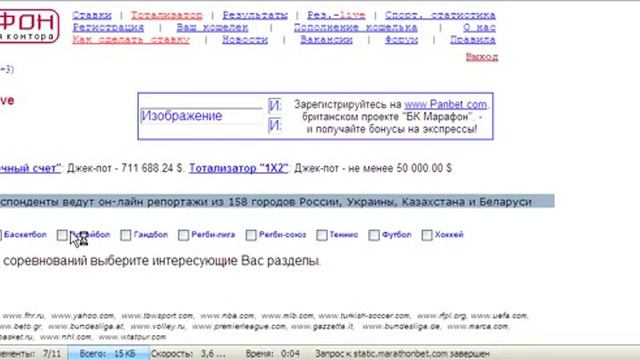Image resolution: width=640 pixels, height=360 pixels.
Task: Click the Теннис sport label
Action: [344, 235]
